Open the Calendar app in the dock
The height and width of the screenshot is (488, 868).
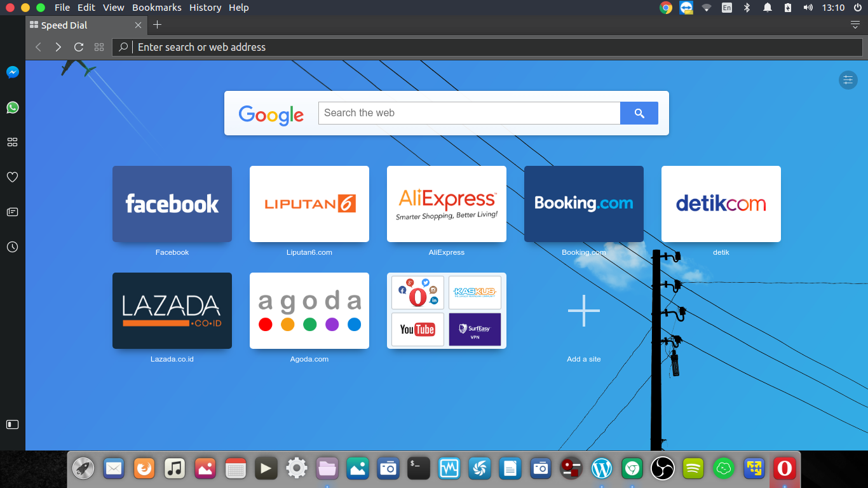point(236,469)
